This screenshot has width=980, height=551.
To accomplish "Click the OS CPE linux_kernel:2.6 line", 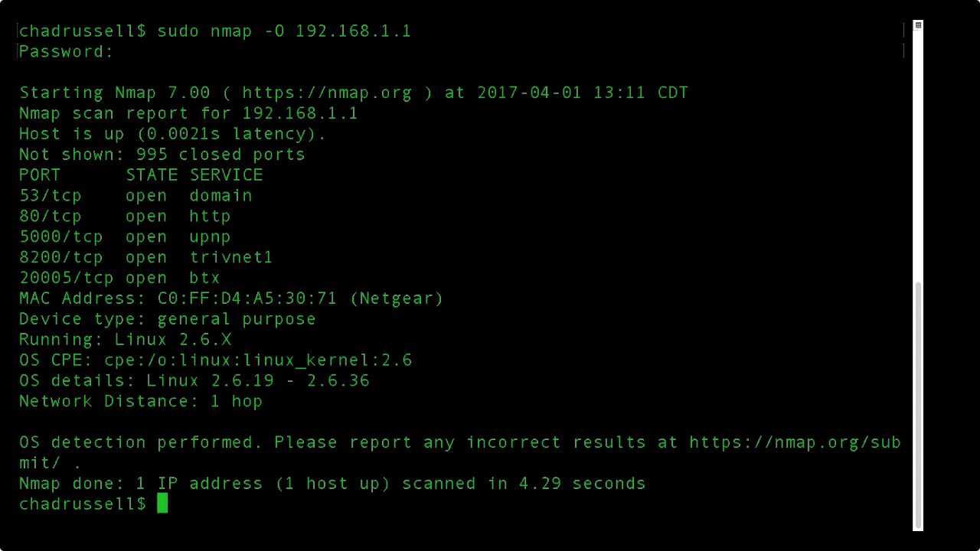I will (215, 360).
